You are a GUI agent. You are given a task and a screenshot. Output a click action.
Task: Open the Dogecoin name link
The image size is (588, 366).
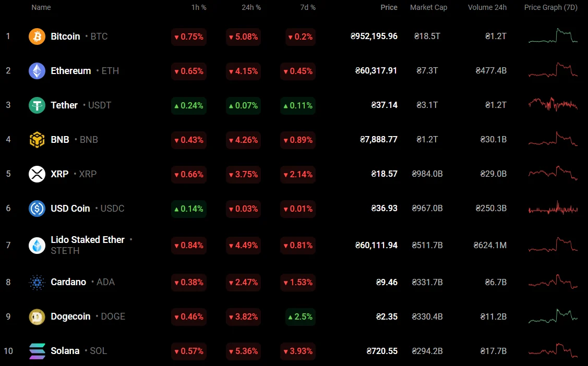pyautogui.click(x=70, y=316)
